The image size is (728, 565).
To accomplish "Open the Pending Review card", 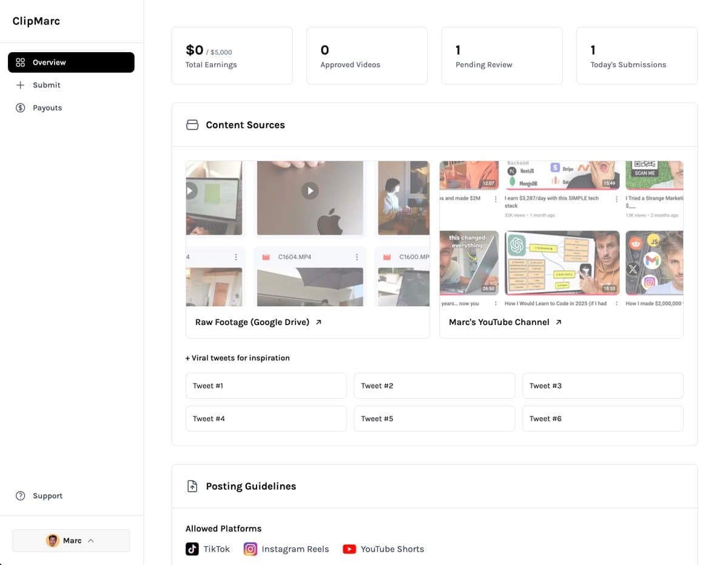I will click(x=502, y=55).
